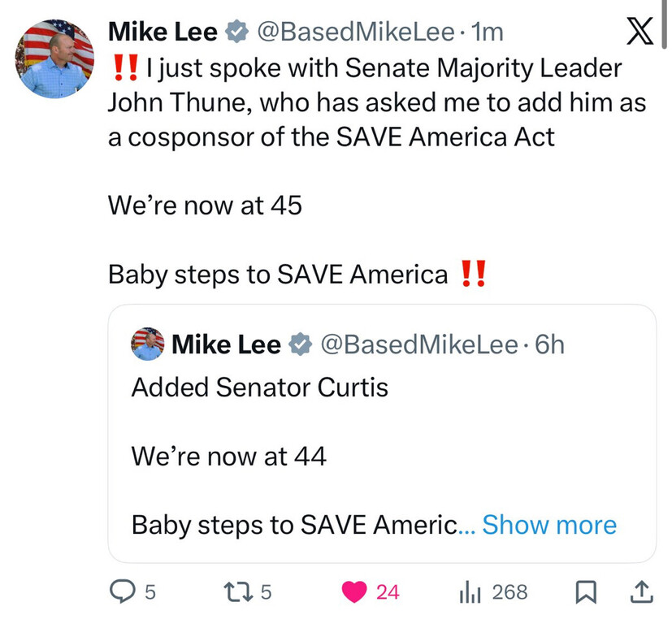Toggle the bookmark icon

point(585,592)
